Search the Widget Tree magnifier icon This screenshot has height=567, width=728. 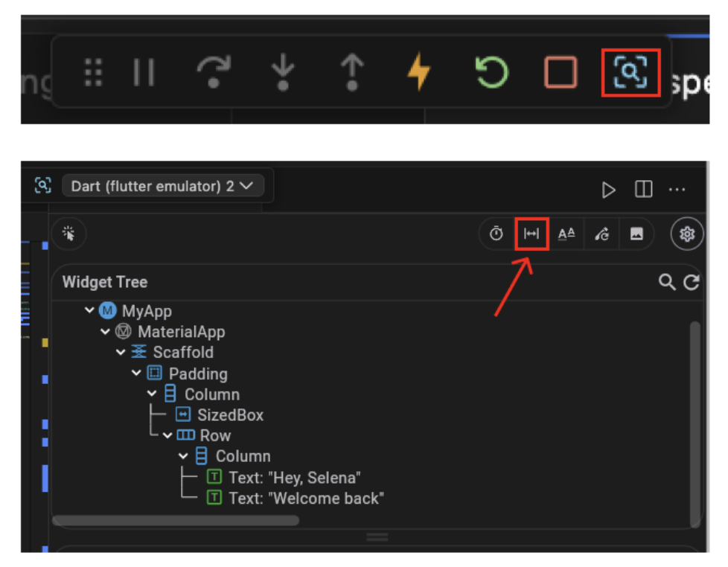pyautogui.click(x=667, y=282)
